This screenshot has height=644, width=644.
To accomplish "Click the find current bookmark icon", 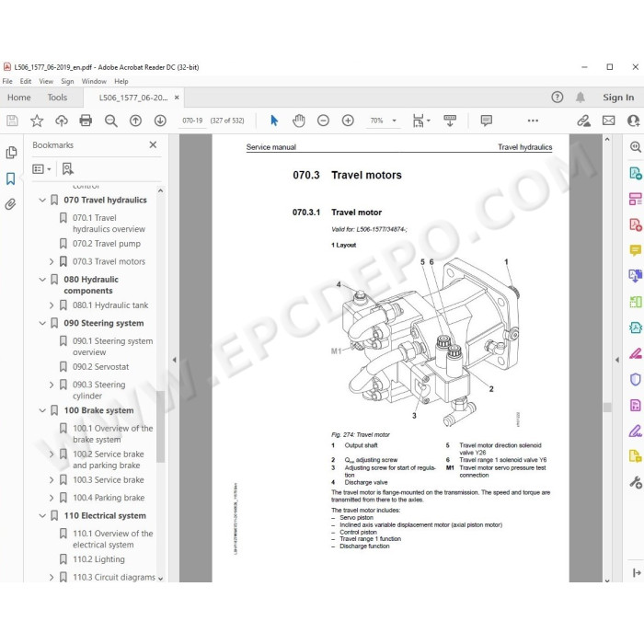I will tap(67, 168).
